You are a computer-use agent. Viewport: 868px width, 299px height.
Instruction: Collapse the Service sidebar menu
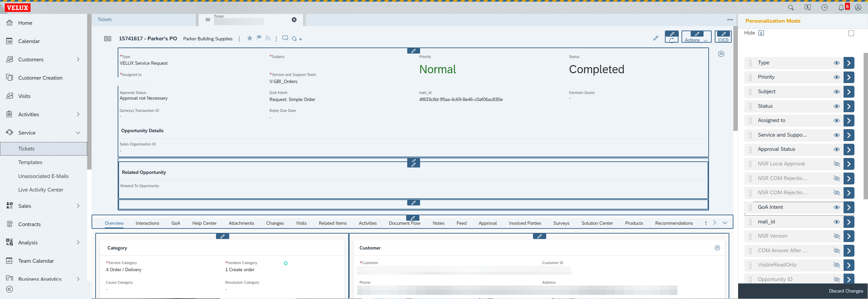(78, 133)
